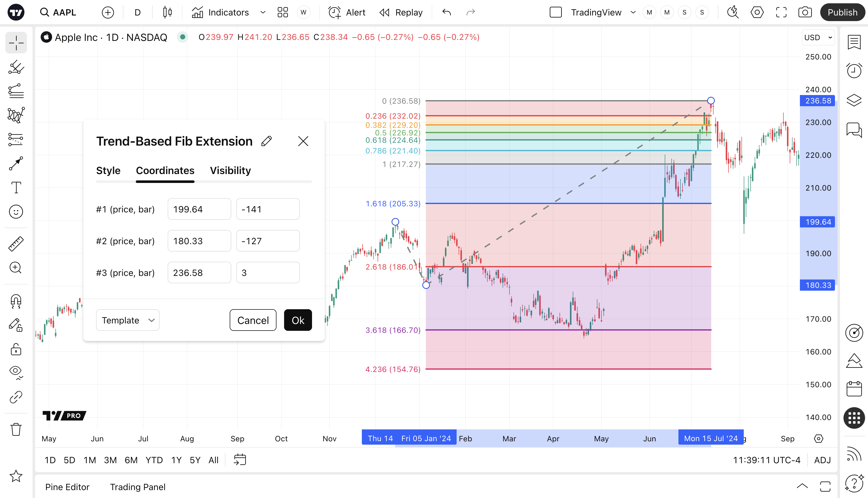The image size is (868, 498).
Task: Open the layout grid selector
Action: point(283,12)
